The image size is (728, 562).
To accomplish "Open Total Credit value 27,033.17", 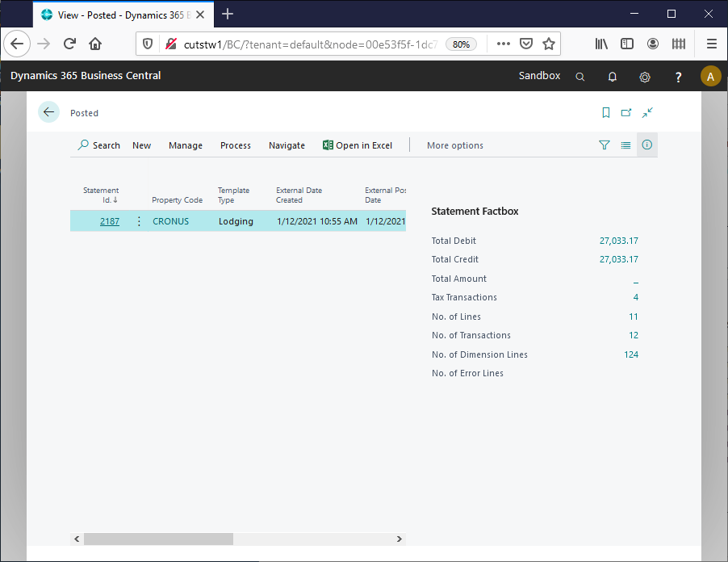I will click(x=618, y=259).
